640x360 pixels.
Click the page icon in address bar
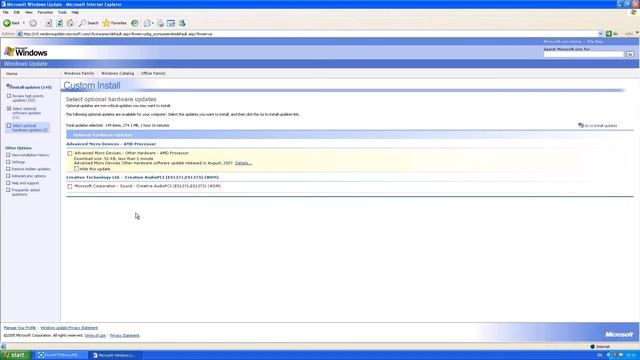tap(20, 34)
